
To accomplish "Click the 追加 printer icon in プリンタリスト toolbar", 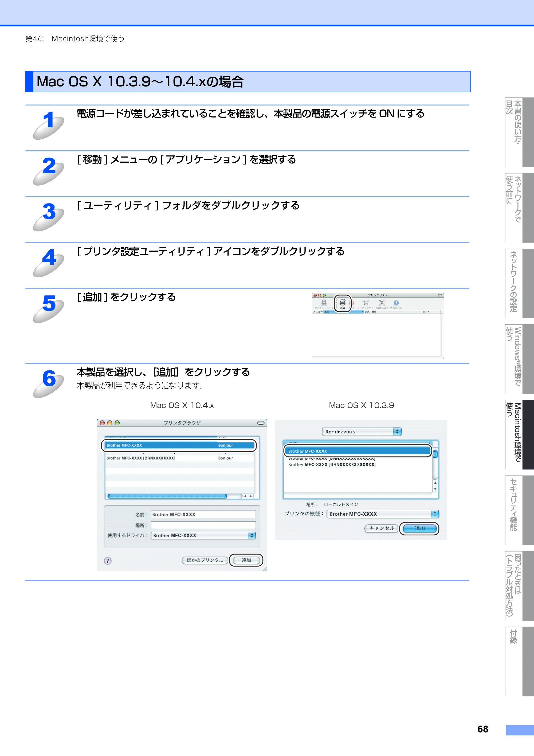I will click(x=342, y=303).
